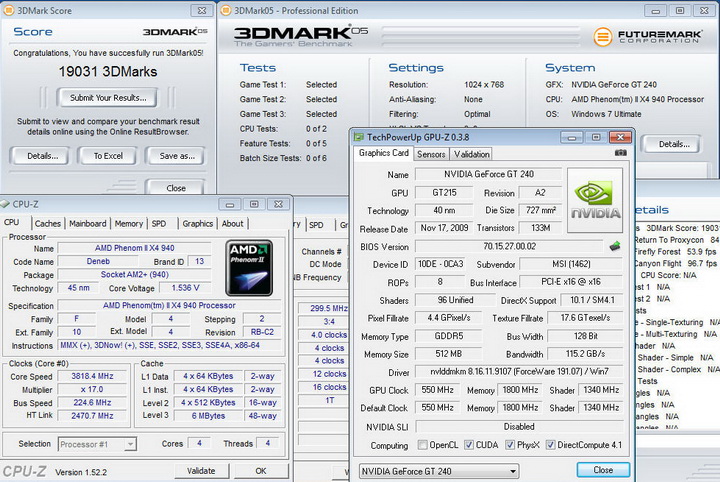720x482 pixels.
Task: Switch to the Validation tab in GPU-Z
Action: pyautogui.click(x=472, y=154)
